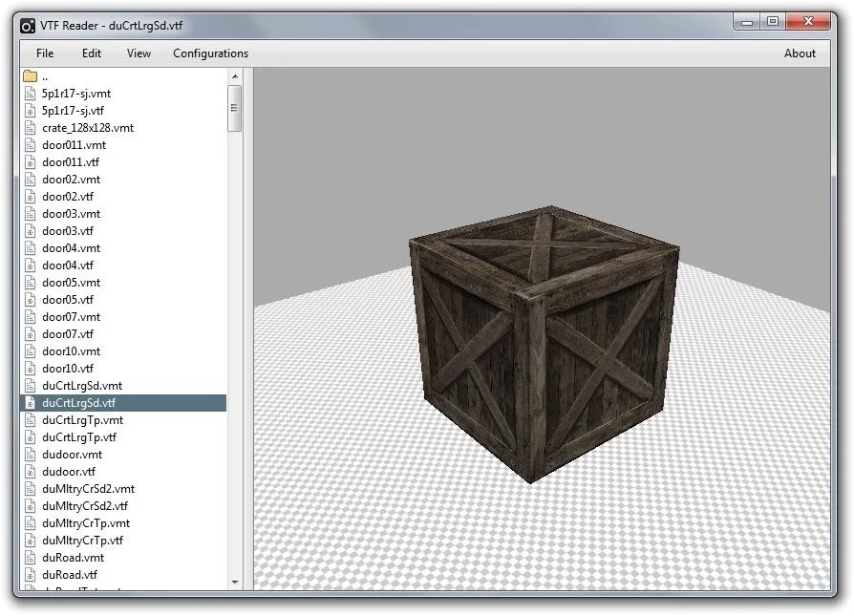This screenshot has width=854, height=616.
Task: Click the About button
Action: 800,53
